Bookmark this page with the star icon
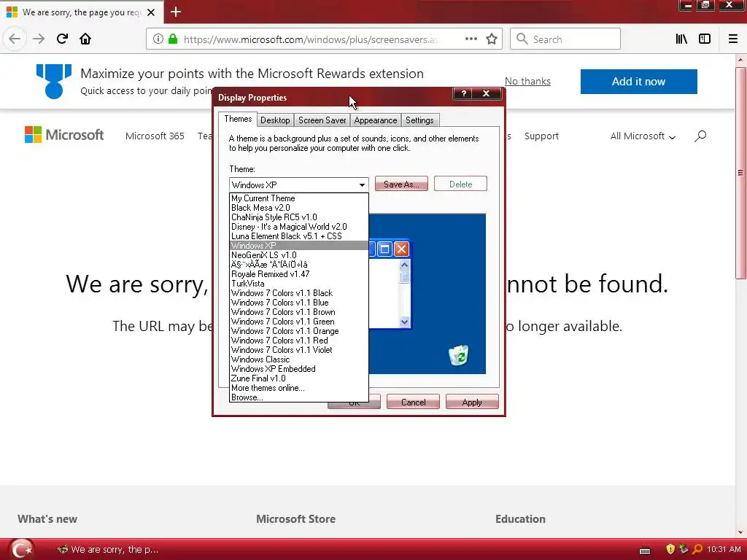Viewport: 747px width, 560px height. pyautogui.click(x=492, y=39)
